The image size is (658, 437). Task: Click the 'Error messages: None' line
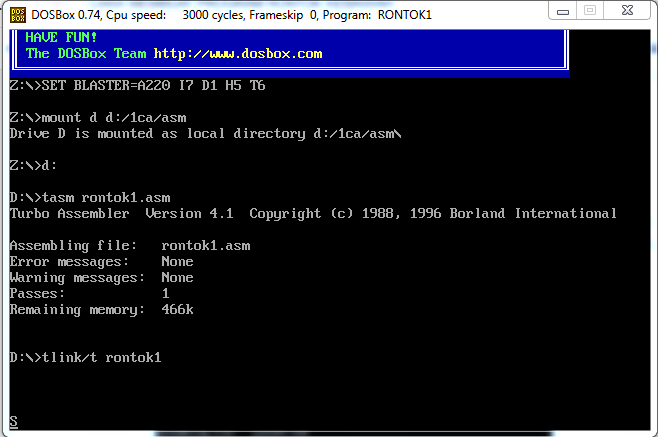click(x=102, y=262)
